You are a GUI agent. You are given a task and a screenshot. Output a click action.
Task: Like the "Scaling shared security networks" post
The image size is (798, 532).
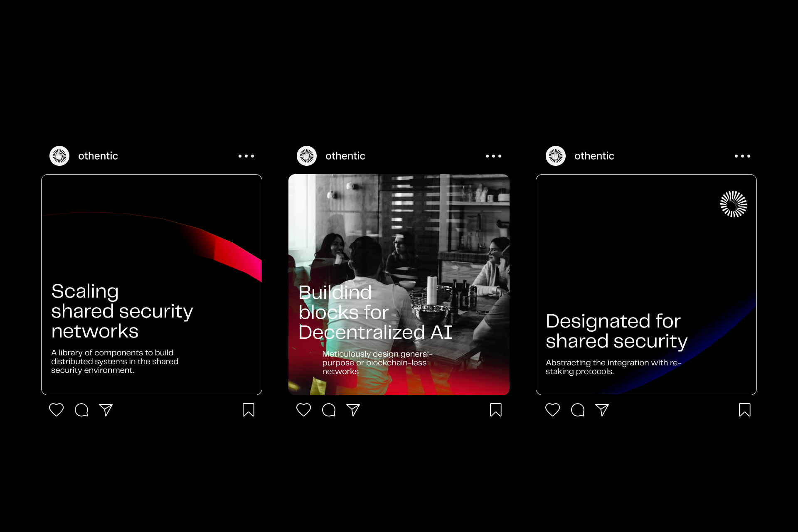pyautogui.click(x=57, y=410)
